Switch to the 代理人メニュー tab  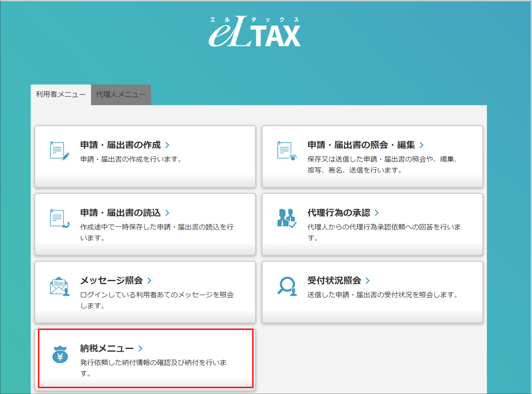click(121, 94)
